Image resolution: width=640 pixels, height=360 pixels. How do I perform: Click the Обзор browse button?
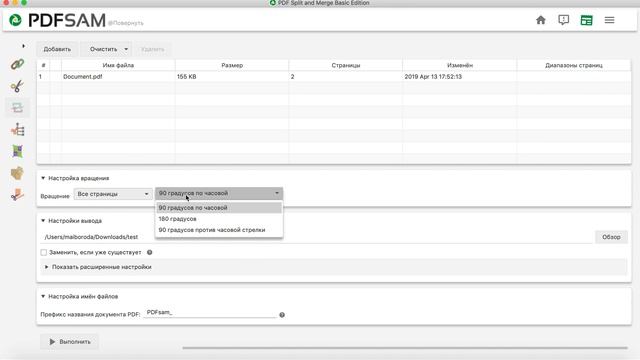(611, 237)
